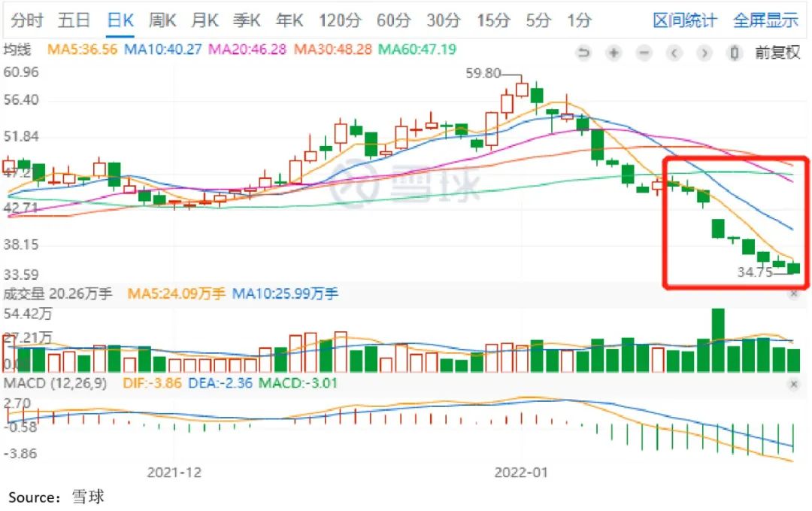Click the undo/reset chart arrow icon
Image resolution: width=812 pixels, height=511 pixels.
583,53
